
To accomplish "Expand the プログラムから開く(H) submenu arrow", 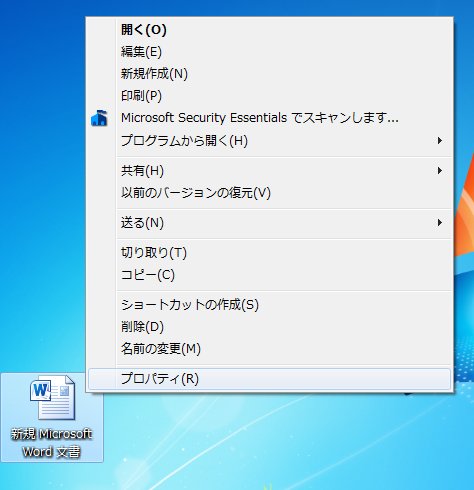I will click(440, 141).
